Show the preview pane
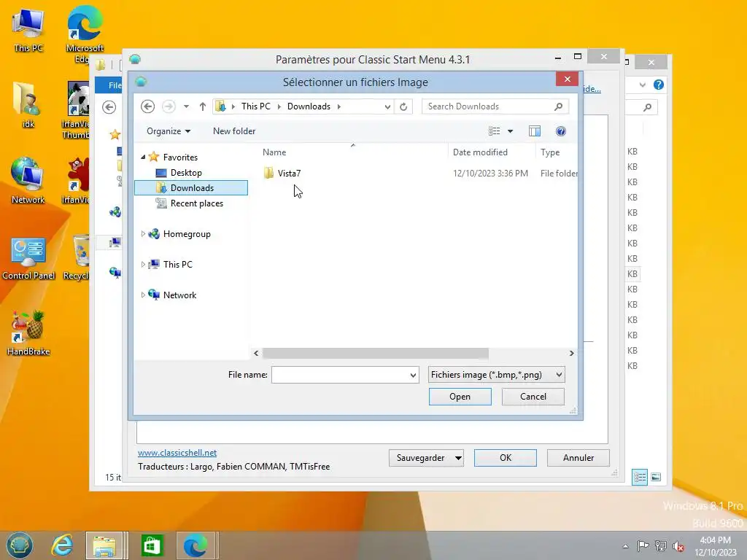The height and width of the screenshot is (560, 747). pos(535,131)
